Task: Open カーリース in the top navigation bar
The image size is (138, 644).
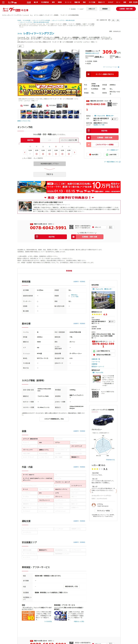Action: tap(68, 2)
